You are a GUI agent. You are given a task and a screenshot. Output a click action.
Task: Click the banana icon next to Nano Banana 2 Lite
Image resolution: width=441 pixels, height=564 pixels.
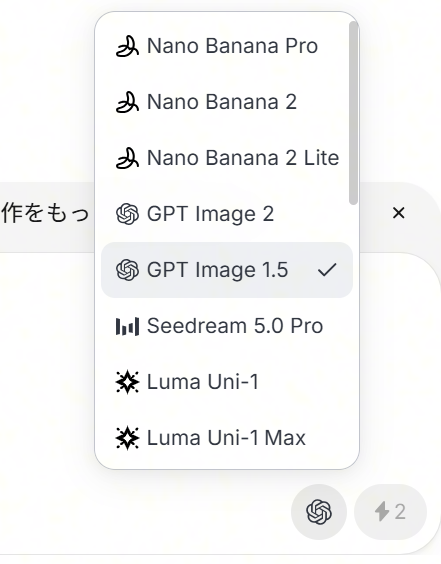pyautogui.click(x=127, y=158)
